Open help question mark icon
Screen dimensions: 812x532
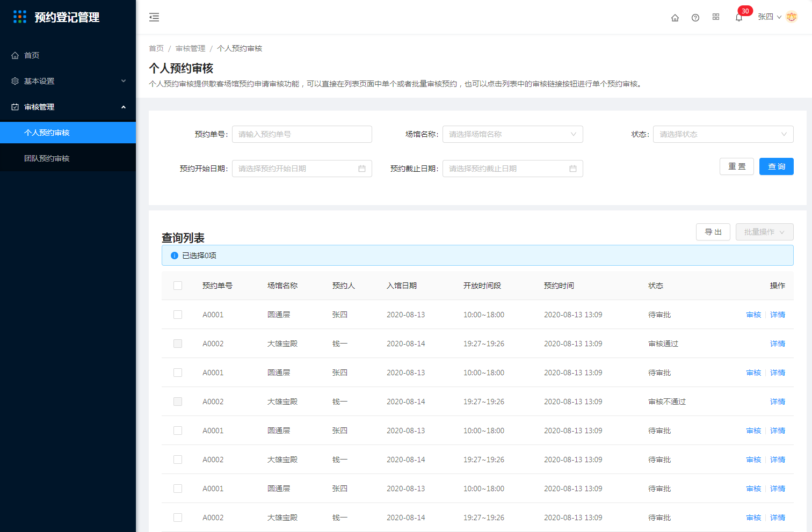(695, 18)
